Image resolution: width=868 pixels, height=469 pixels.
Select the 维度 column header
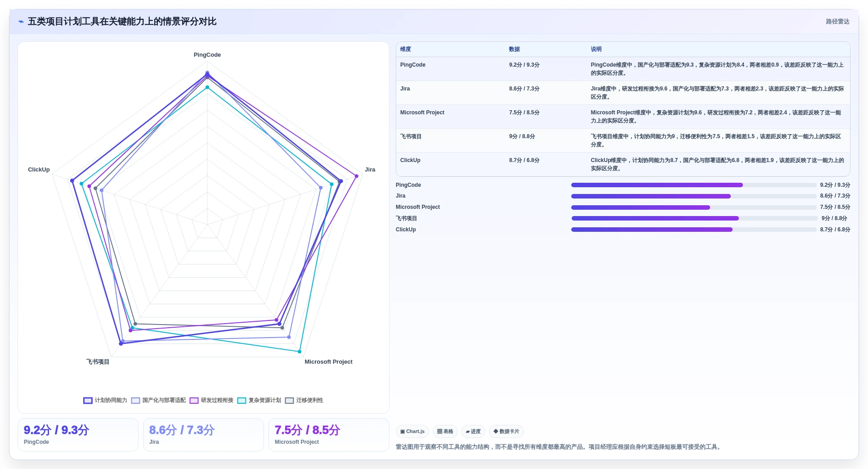tap(406, 50)
